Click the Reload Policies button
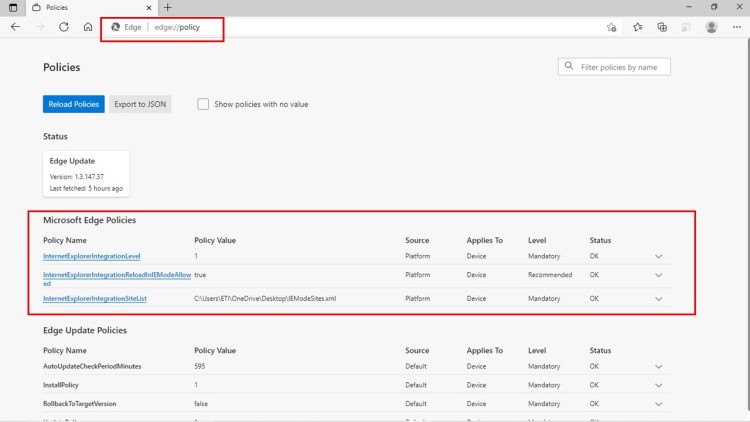 [x=73, y=104]
